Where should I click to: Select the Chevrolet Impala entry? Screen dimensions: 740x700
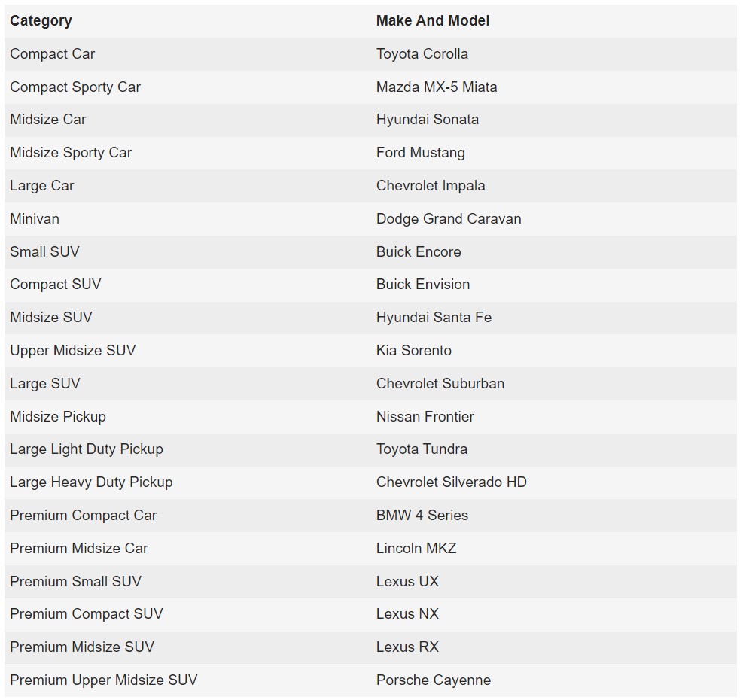[x=431, y=185]
